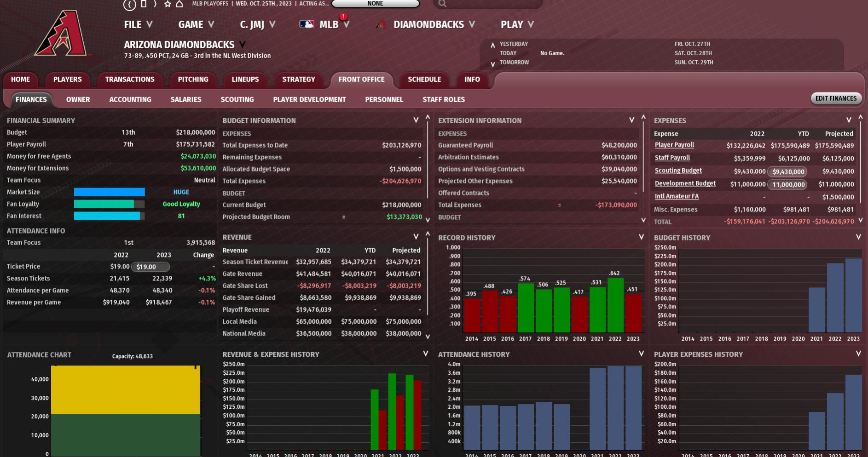Open the PLAY menu
The height and width of the screenshot is (457, 868).
tap(517, 24)
